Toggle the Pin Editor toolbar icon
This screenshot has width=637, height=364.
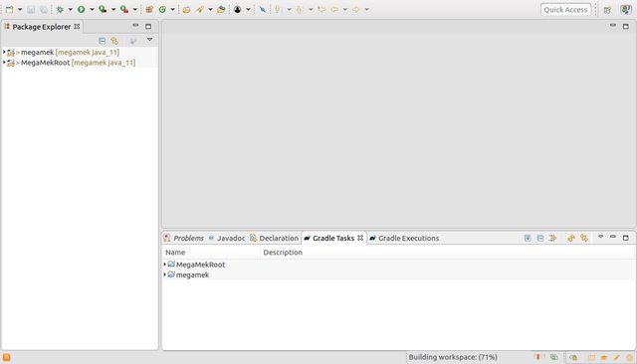pyautogui.click(x=263, y=9)
